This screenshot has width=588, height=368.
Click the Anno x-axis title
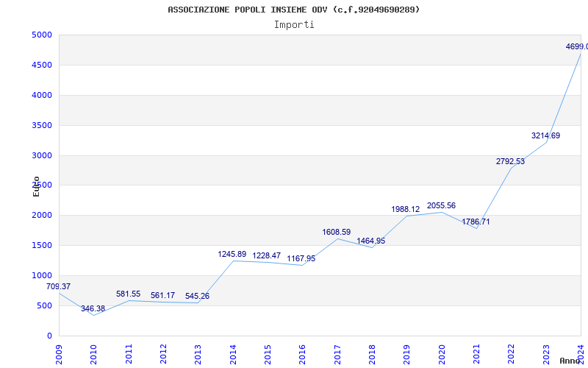[x=570, y=361]
